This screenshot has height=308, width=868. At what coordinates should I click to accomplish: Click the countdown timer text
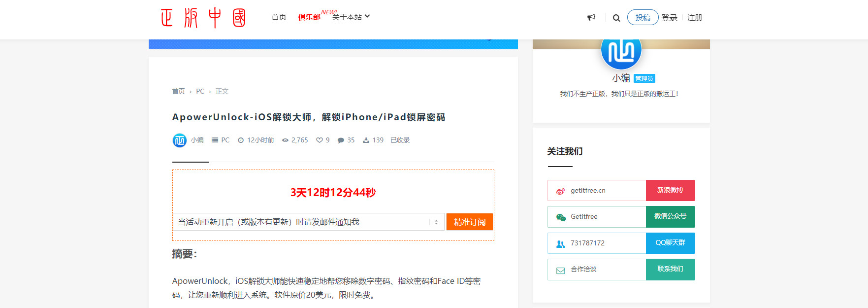point(333,193)
